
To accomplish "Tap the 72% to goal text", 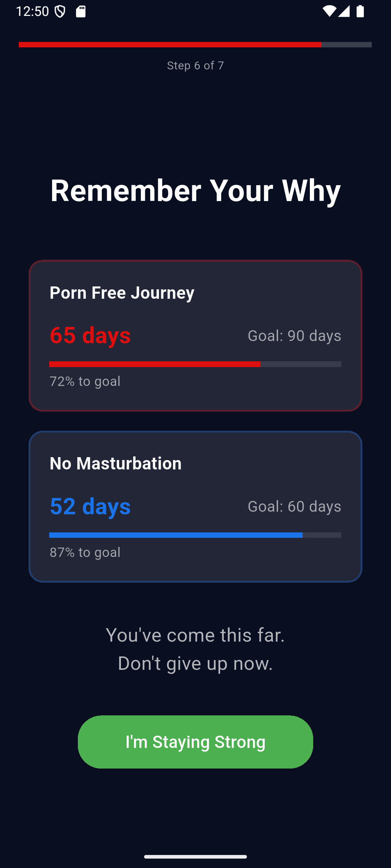I will coord(85,381).
